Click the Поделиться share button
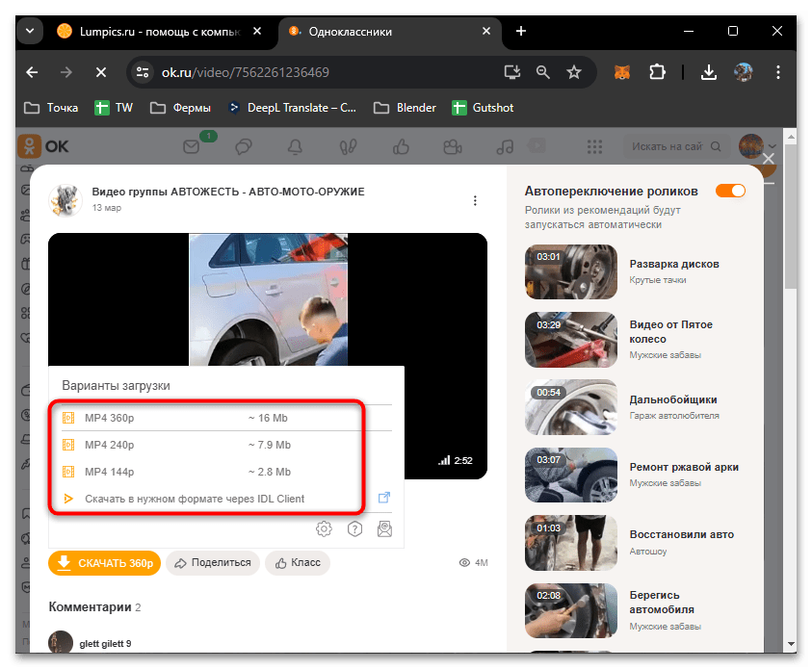This screenshot has height=669, width=812. [213, 563]
